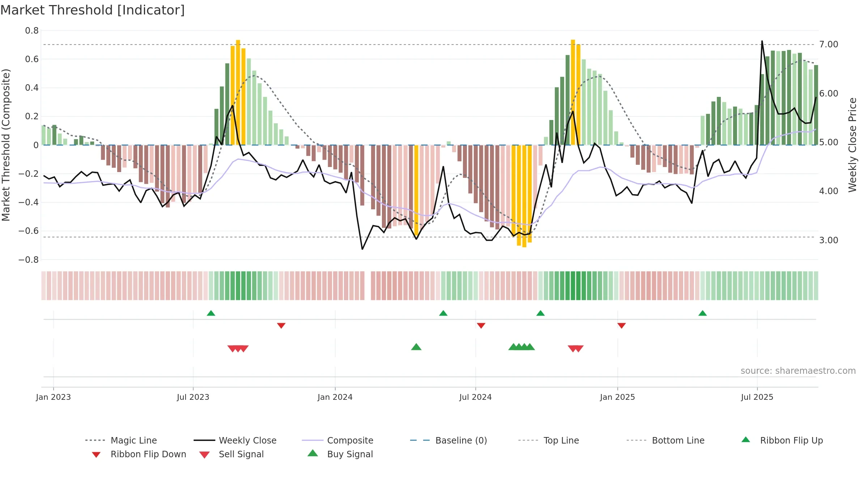This screenshot has width=868, height=488.
Task: Click the Market Threshold (Composite) axis title
Action: [x=6, y=145]
